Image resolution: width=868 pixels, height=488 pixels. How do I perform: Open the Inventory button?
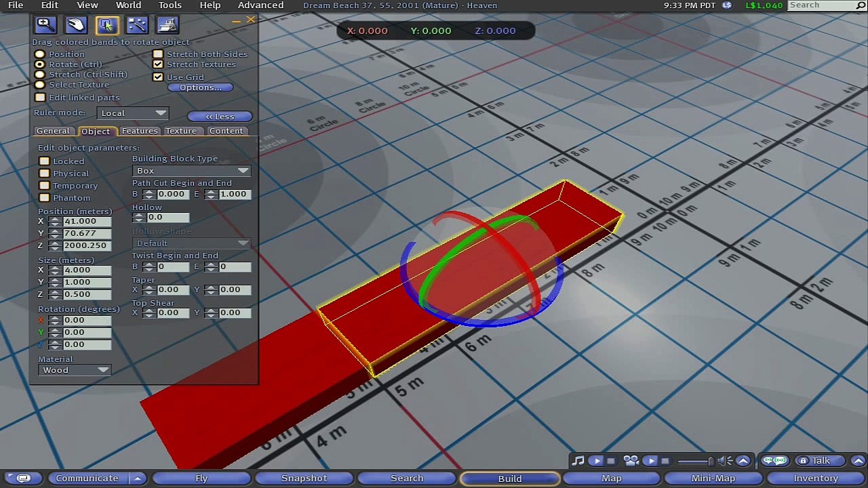pyautogui.click(x=816, y=479)
